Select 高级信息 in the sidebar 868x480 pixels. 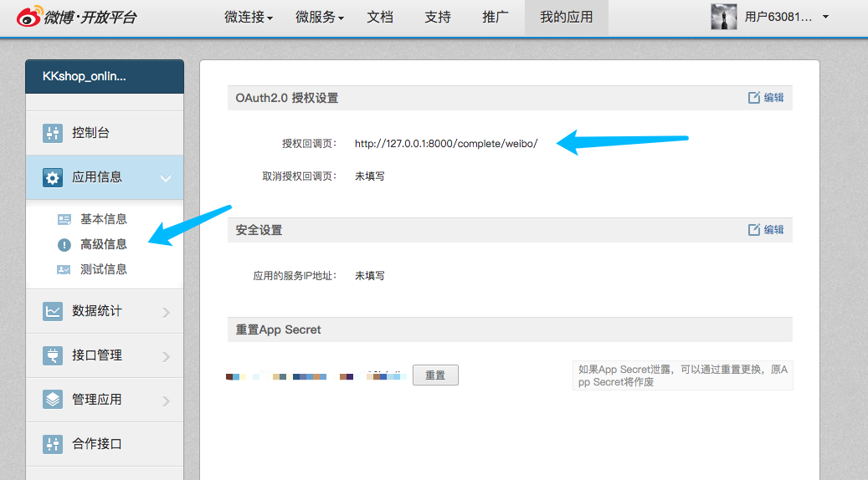(104, 244)
